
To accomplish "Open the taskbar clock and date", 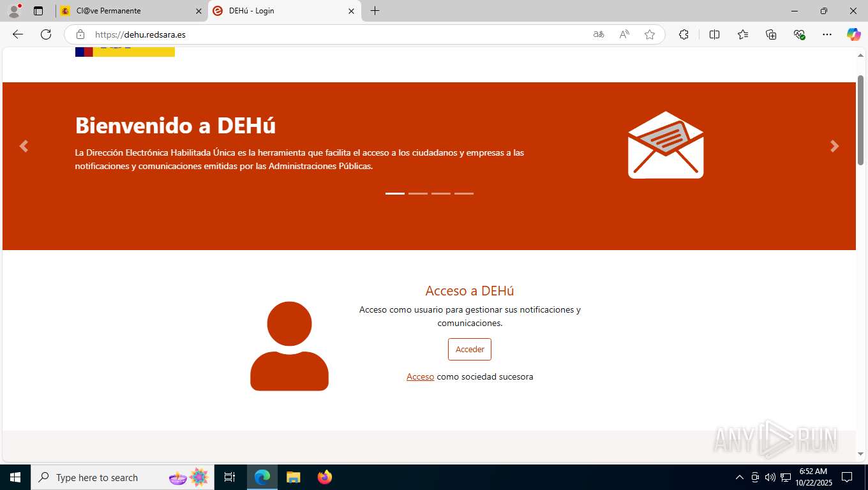I will (814, 477).
